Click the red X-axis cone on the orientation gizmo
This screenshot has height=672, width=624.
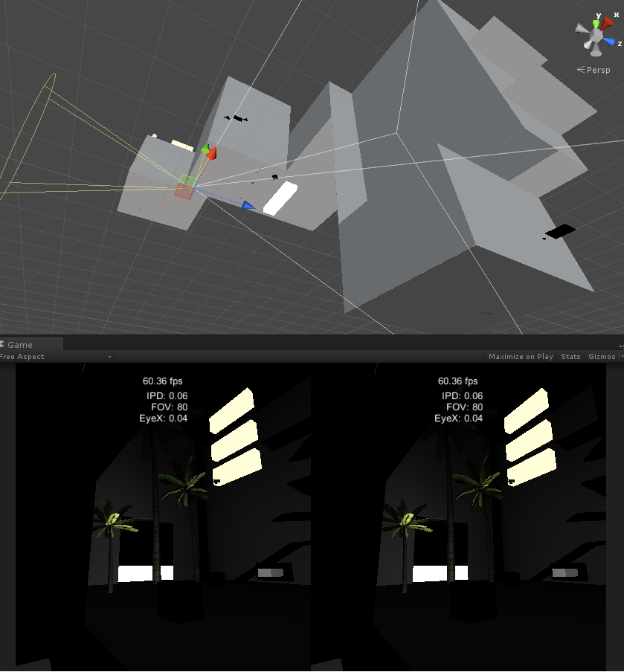tap(606, 23)
